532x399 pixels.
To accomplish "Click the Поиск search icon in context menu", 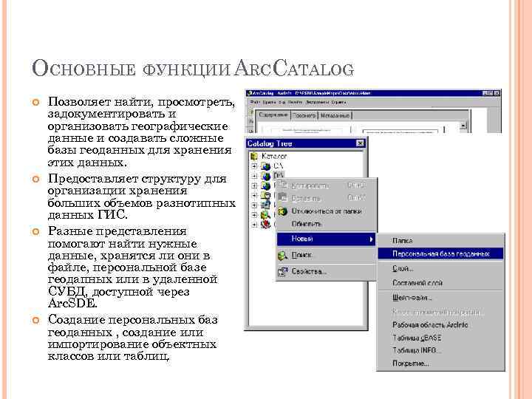I will coord(282,256).
